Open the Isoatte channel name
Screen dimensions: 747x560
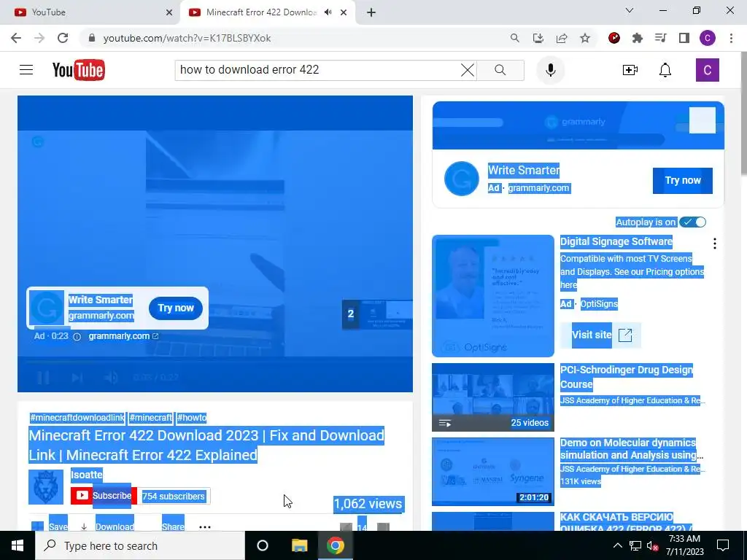[x=86, y=475]
